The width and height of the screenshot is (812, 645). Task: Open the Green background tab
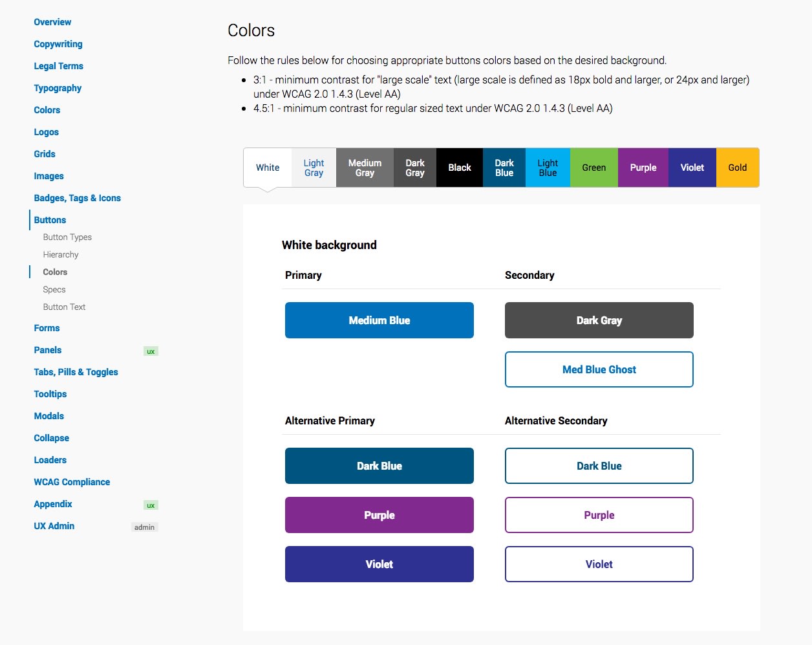pos(593,168)
